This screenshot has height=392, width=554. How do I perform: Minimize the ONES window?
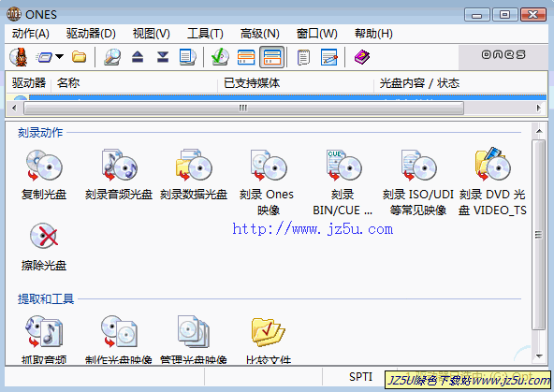click(x=477, y=15)
